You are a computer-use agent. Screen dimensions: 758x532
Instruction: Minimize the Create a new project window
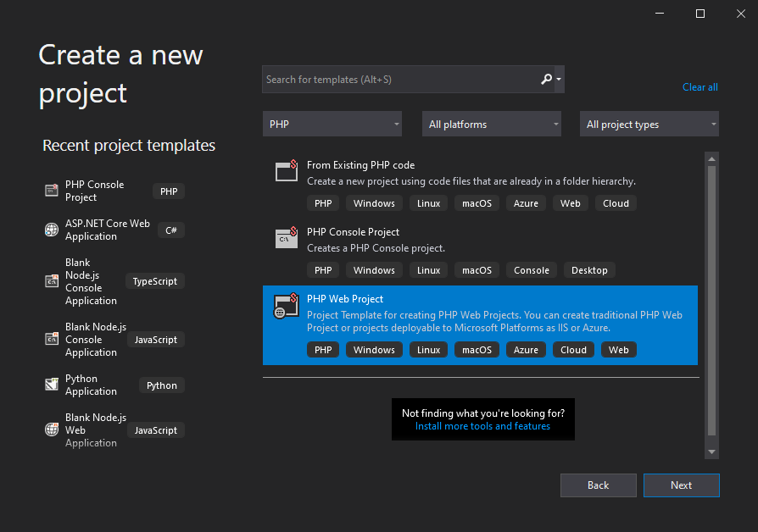[660, 14]
